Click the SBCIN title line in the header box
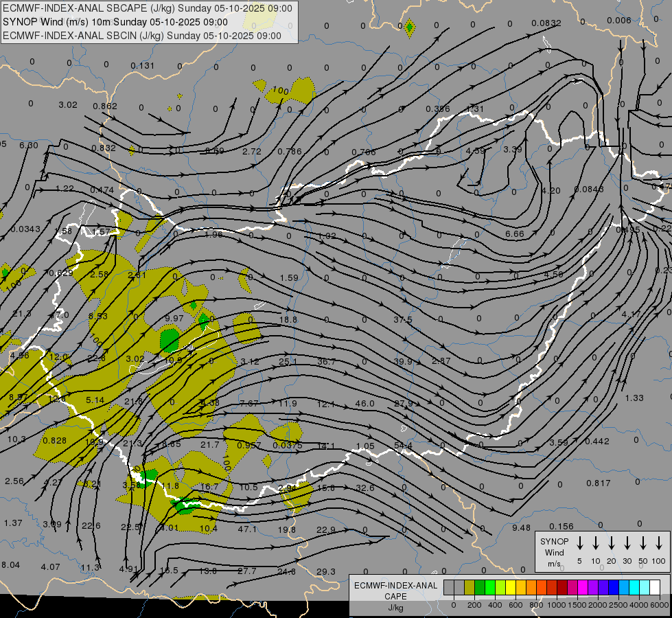 point(142,36)
